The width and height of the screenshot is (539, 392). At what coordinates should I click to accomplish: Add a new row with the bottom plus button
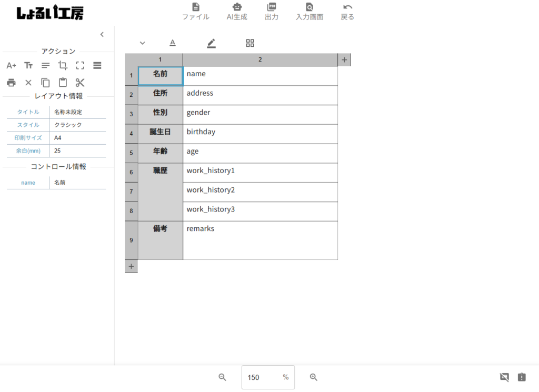pyautogui.click(x=131, y=266)
